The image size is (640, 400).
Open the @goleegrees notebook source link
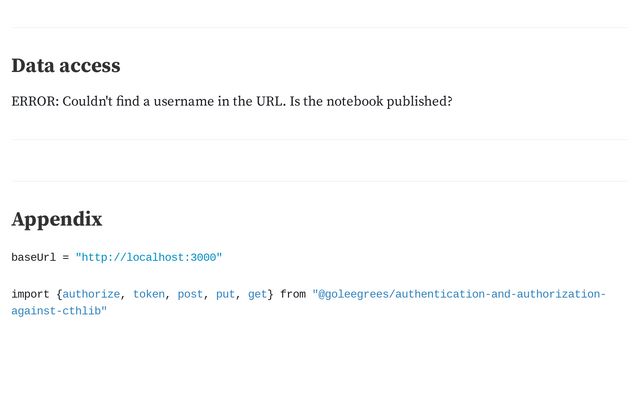pos(459,294)
